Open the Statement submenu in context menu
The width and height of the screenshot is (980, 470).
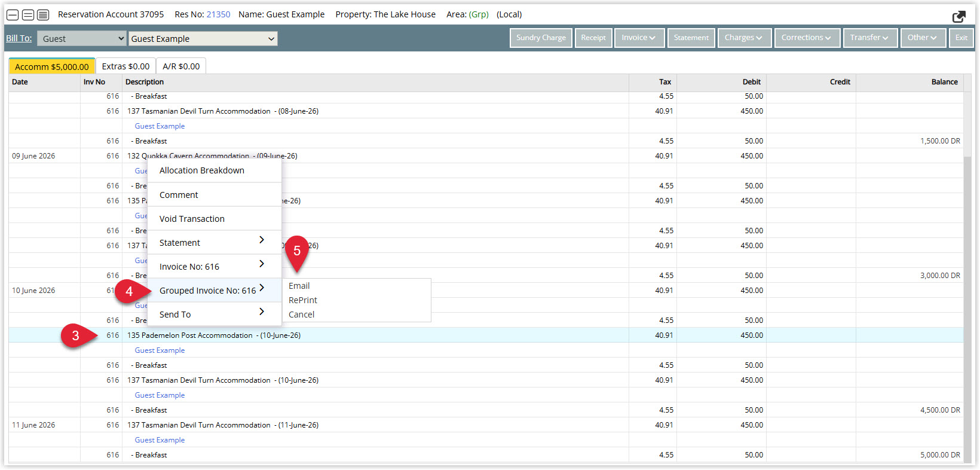pyautogui.click(x=215, y=243)
